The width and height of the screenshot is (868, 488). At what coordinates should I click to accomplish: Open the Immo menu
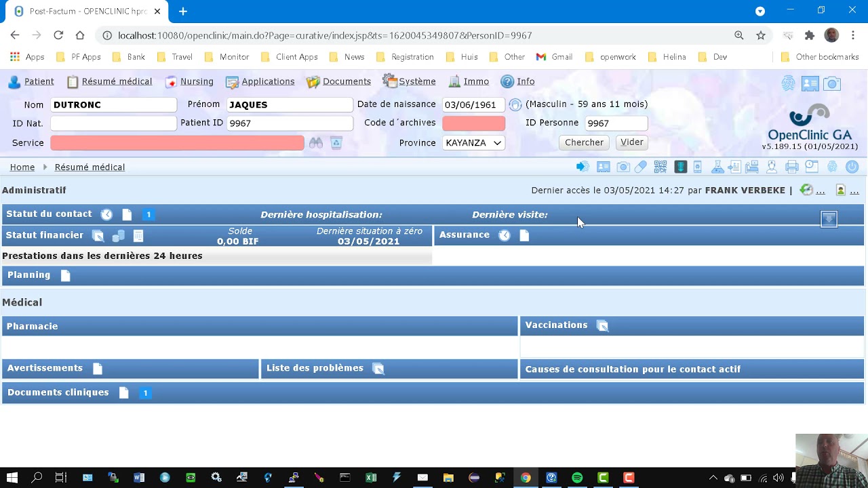[469, 81]
